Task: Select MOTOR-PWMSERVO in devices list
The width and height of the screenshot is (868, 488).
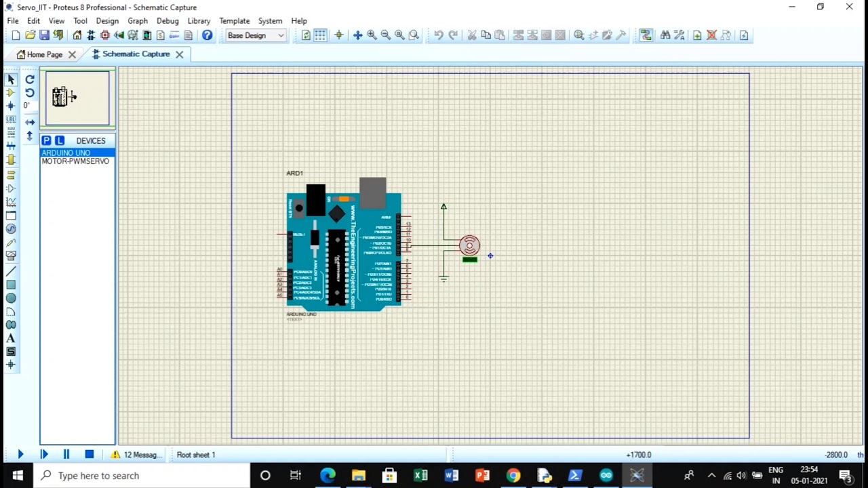Action: [x=75, y=162]
